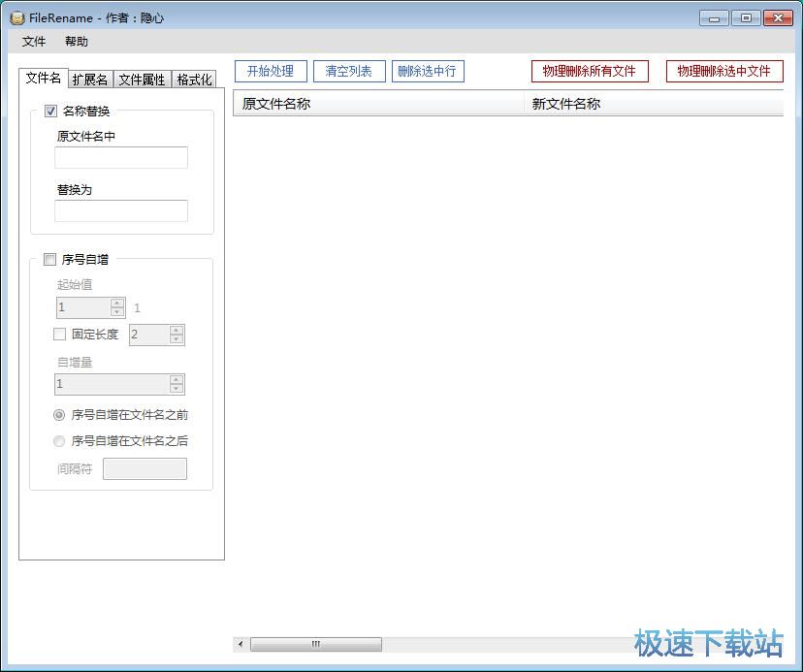The width and height of the screenshot is (803, 672).
Task: Click the scrollbar left arrow
Action: (241, 644)
